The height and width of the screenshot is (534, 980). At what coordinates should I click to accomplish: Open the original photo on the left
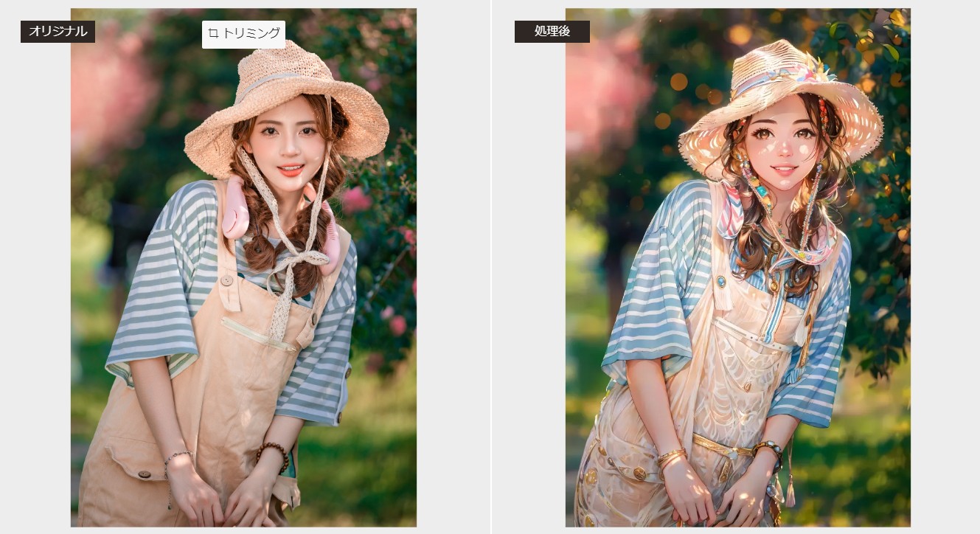243,268
